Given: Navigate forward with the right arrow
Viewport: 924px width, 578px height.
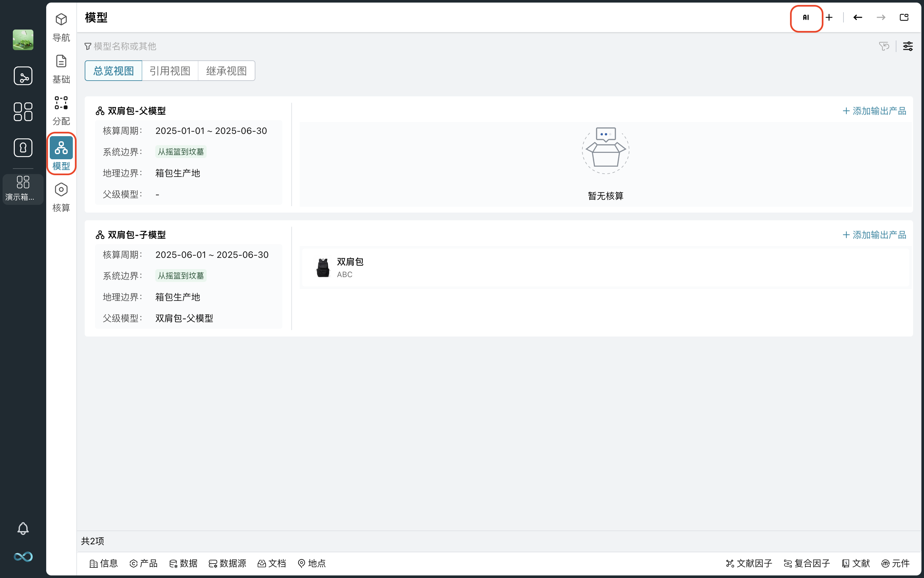Looking at the screenshot, I should tap(881, 18).
